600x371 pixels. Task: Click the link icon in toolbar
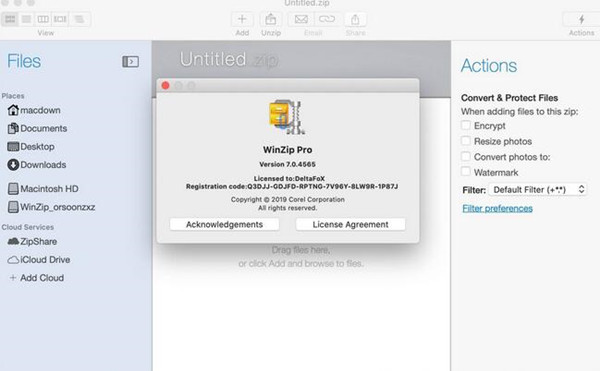click(x=327, y=19)
